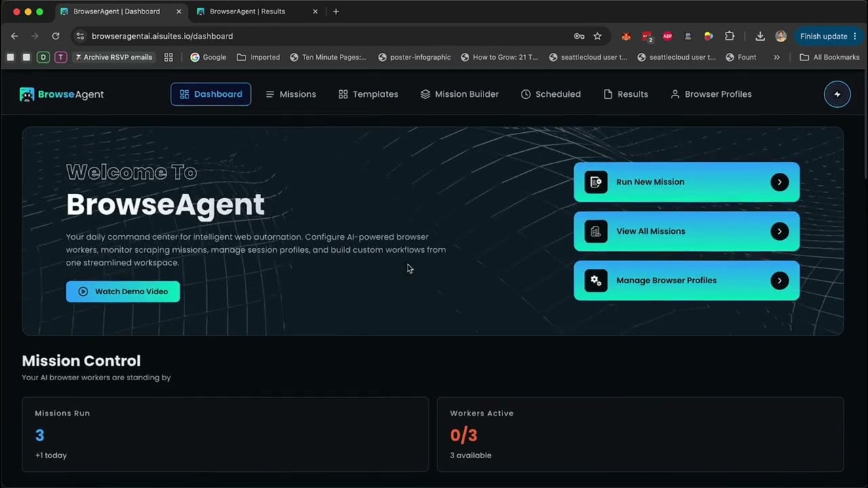Click the Run New Mission button

687,182
